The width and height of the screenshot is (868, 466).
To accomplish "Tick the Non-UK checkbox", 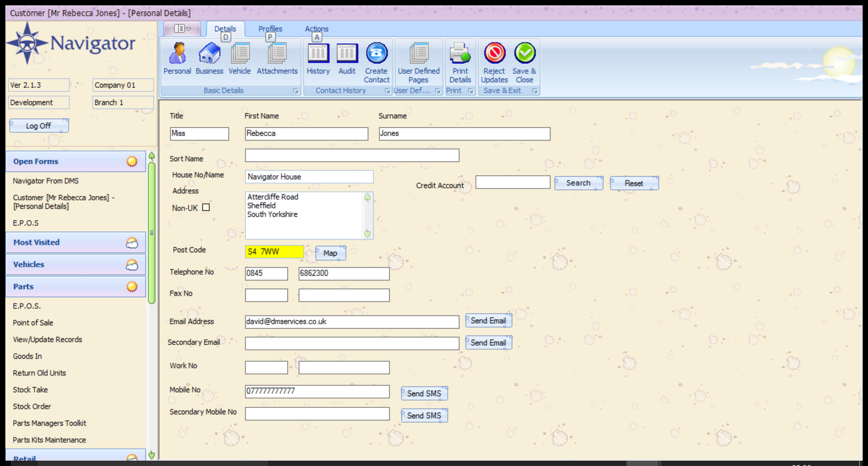I will coord(206,208).
